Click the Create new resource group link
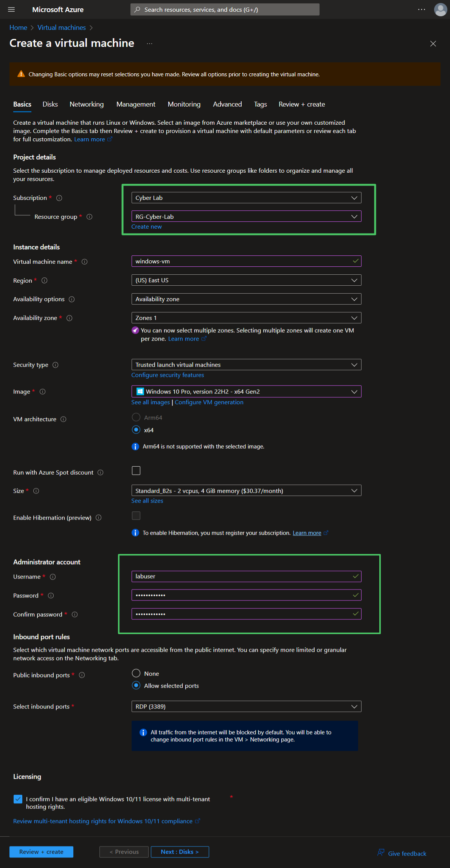 click(147, 227)
